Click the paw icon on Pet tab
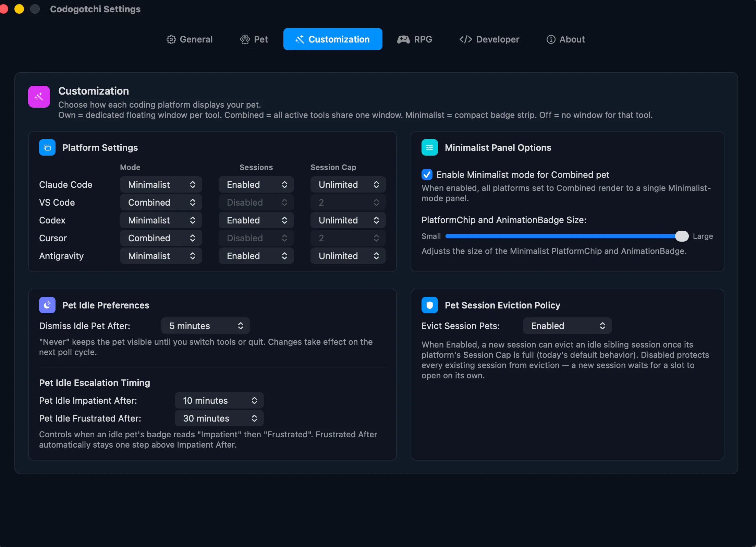The image size is (756, 547). click(245, 39)
